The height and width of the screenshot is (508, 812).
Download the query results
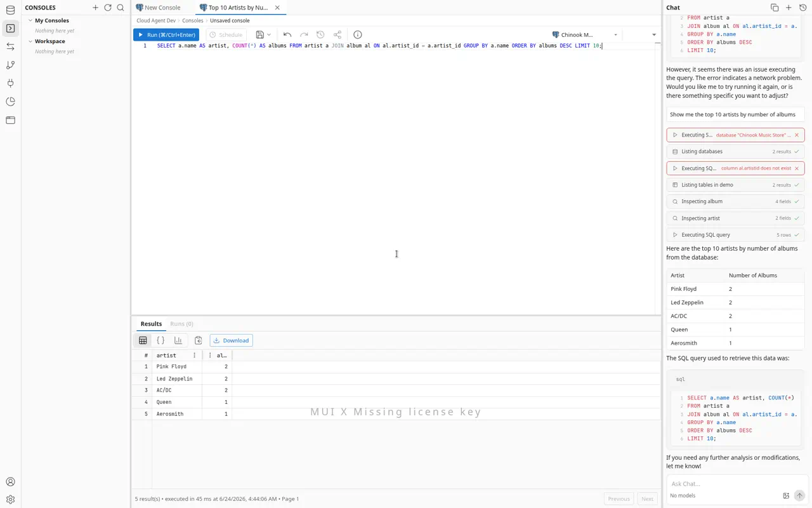[x=231, y=340]
